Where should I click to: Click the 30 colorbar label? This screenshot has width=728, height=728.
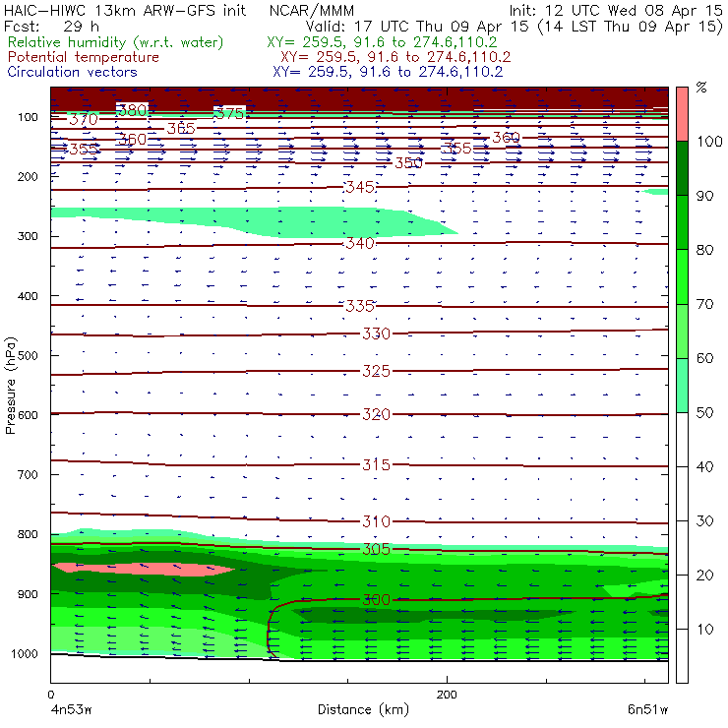(704, 521)
